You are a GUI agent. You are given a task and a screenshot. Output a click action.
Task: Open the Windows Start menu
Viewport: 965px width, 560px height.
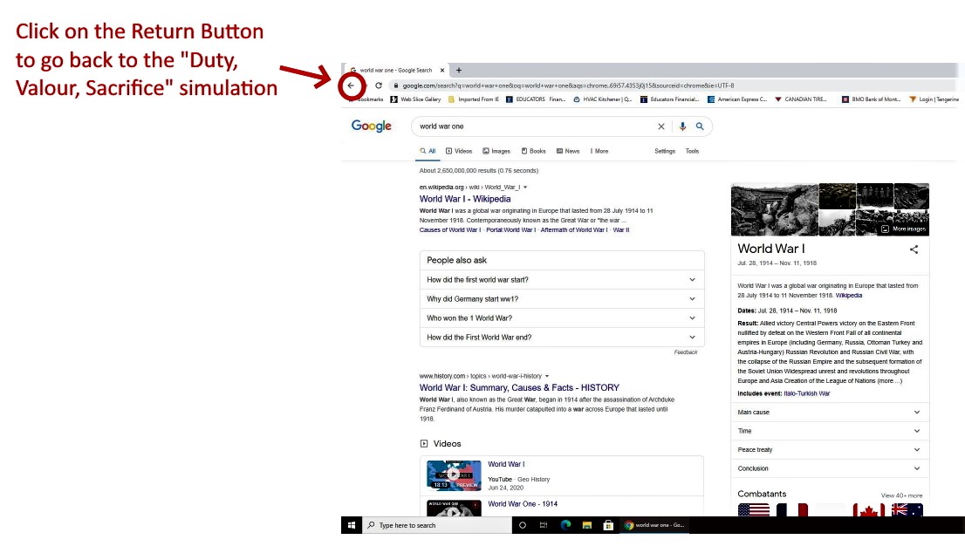click(352, 525)
